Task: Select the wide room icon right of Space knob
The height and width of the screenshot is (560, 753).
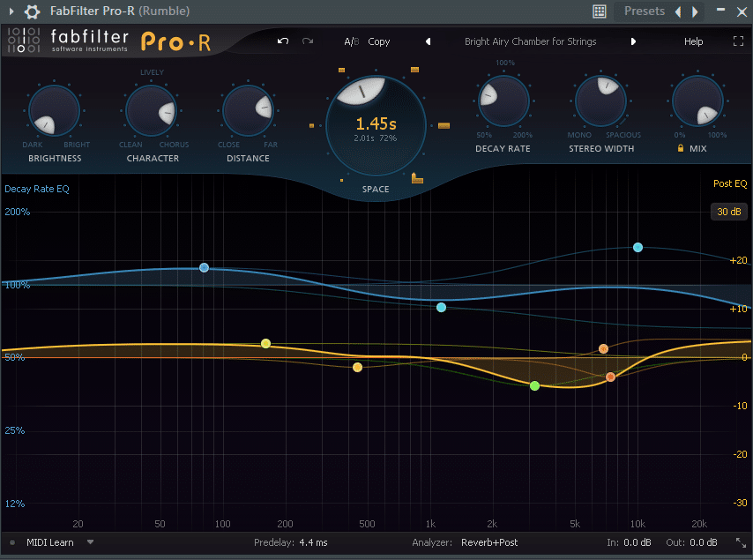Action: click(444, 126)
